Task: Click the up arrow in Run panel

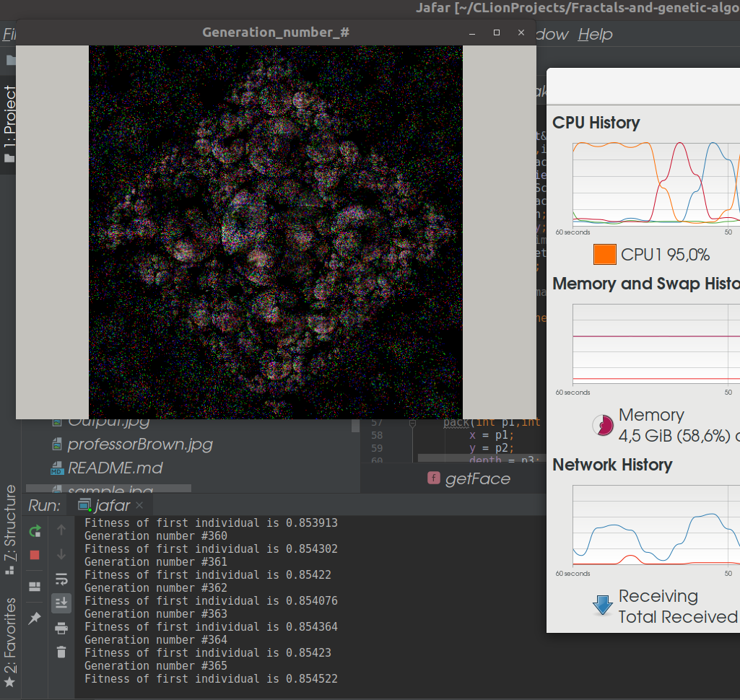Action: click(x=61, y=530)
